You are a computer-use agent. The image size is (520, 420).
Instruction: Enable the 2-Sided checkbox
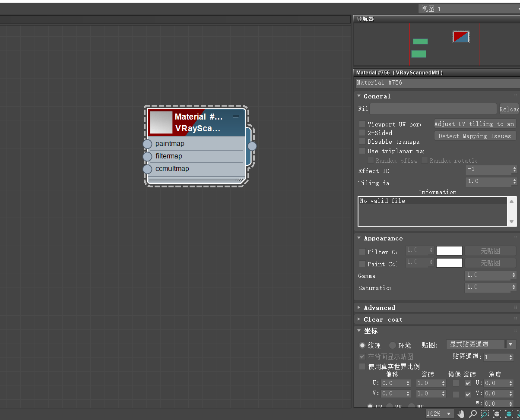[362, 133]
